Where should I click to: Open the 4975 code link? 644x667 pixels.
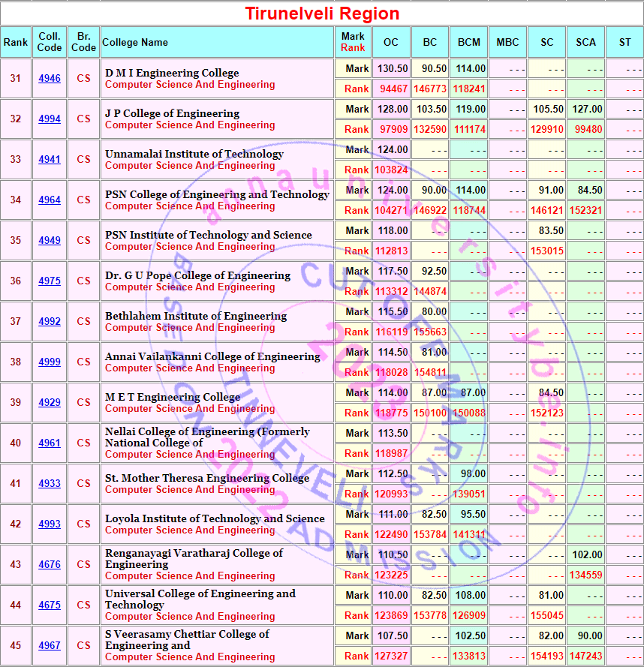click(x=50, y=281)
